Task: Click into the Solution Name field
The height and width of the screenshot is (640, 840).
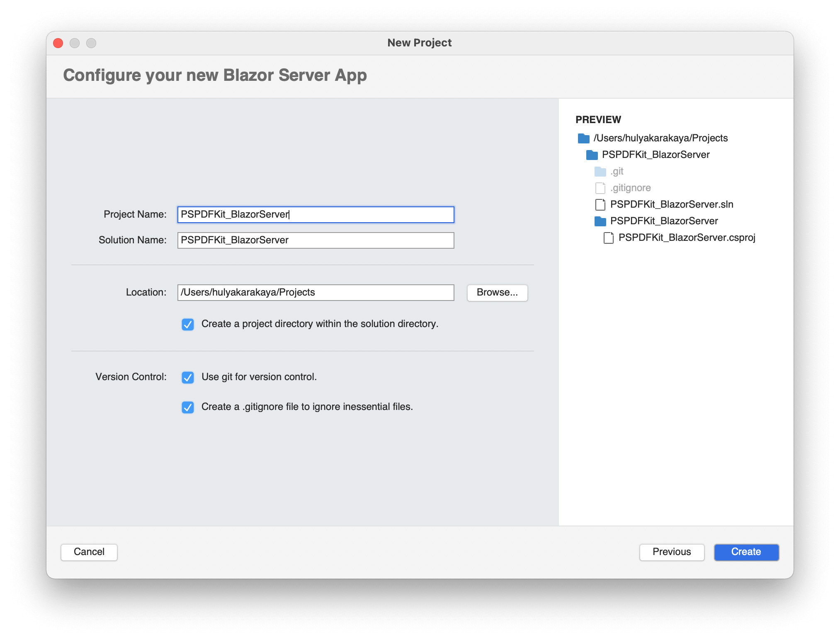Action: tap(316, 240)
